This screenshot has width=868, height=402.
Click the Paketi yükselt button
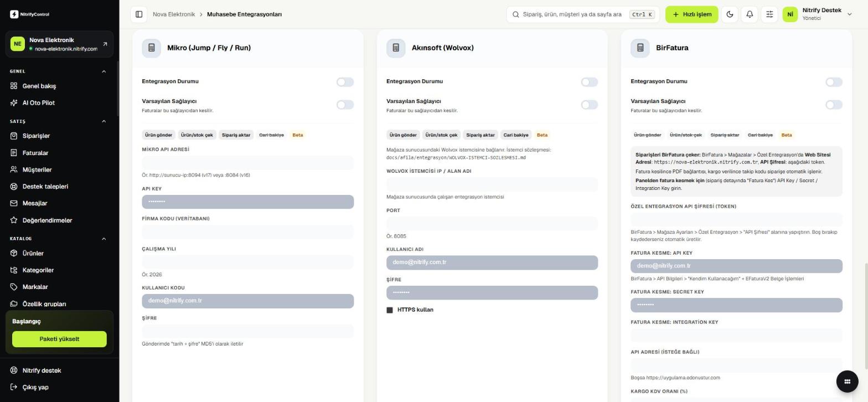(59, 339)
